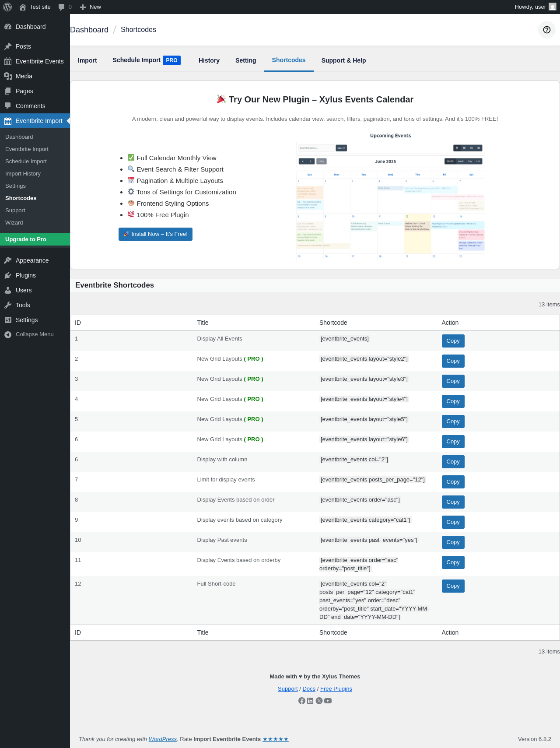Click the X social icon in the footer
Screen dimensions: 560x748
point(319,701)
